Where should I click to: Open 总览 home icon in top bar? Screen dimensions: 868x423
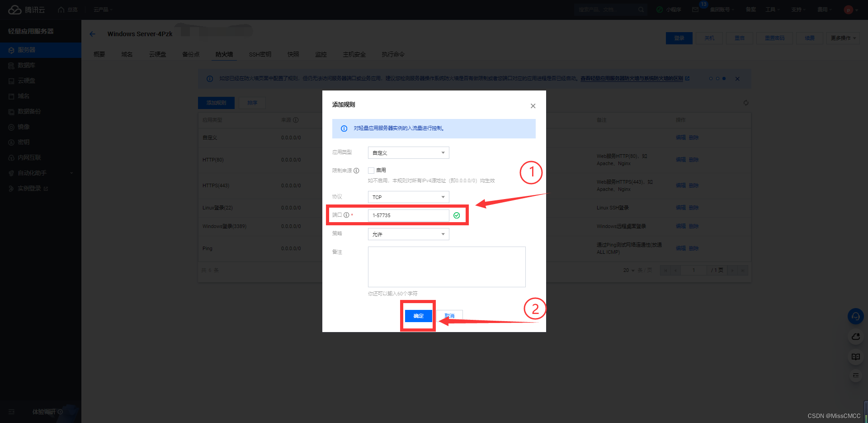click(x=61, y=10)
